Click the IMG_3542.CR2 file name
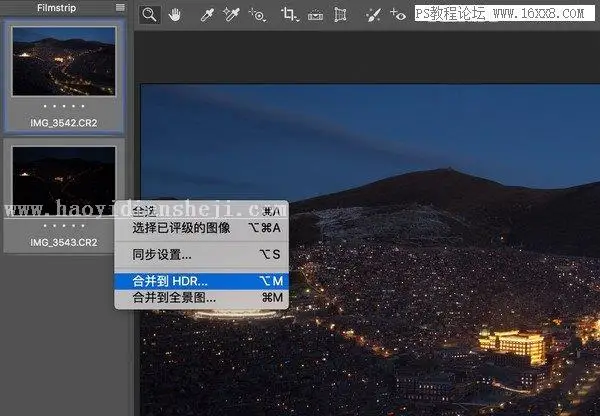 tap(64, 123)
